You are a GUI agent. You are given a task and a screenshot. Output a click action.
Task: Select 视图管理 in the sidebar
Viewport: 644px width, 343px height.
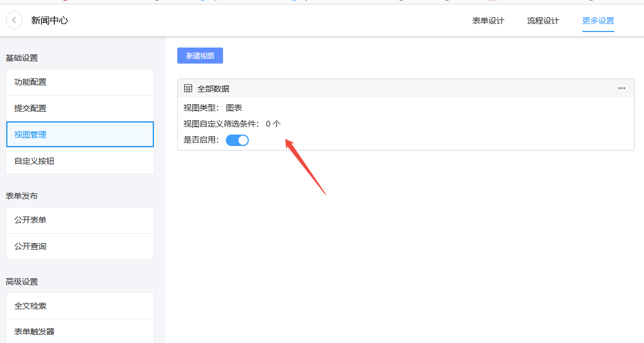point(80,135)
